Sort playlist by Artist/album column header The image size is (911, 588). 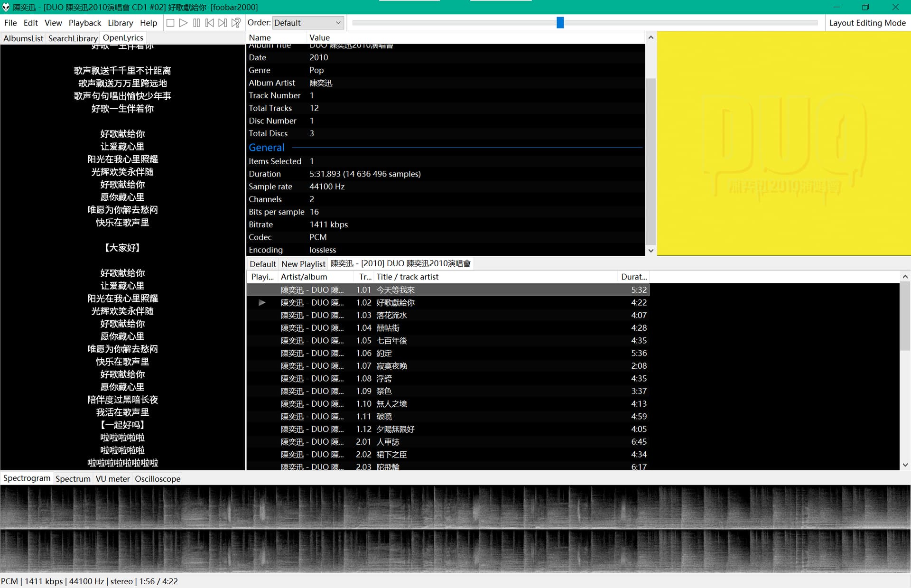(304, 277)
